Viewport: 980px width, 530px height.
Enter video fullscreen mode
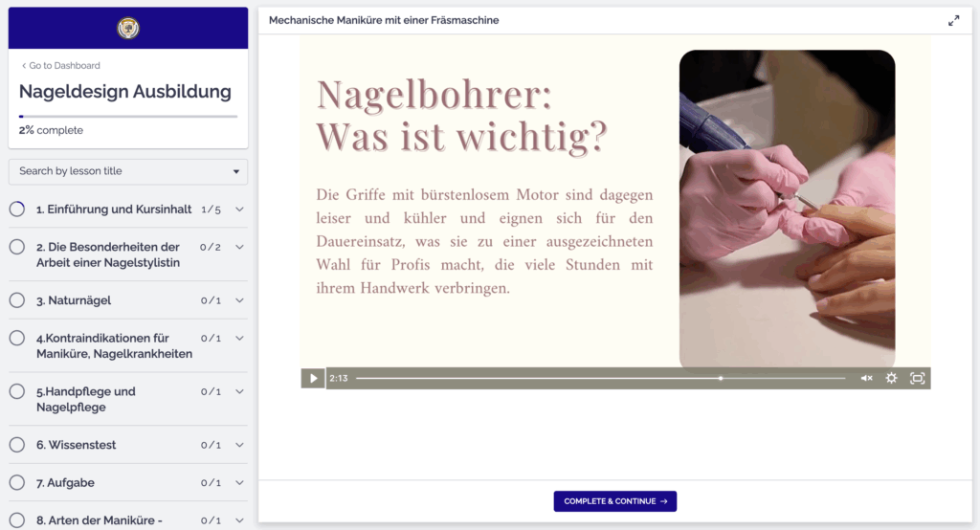point(917,378)
